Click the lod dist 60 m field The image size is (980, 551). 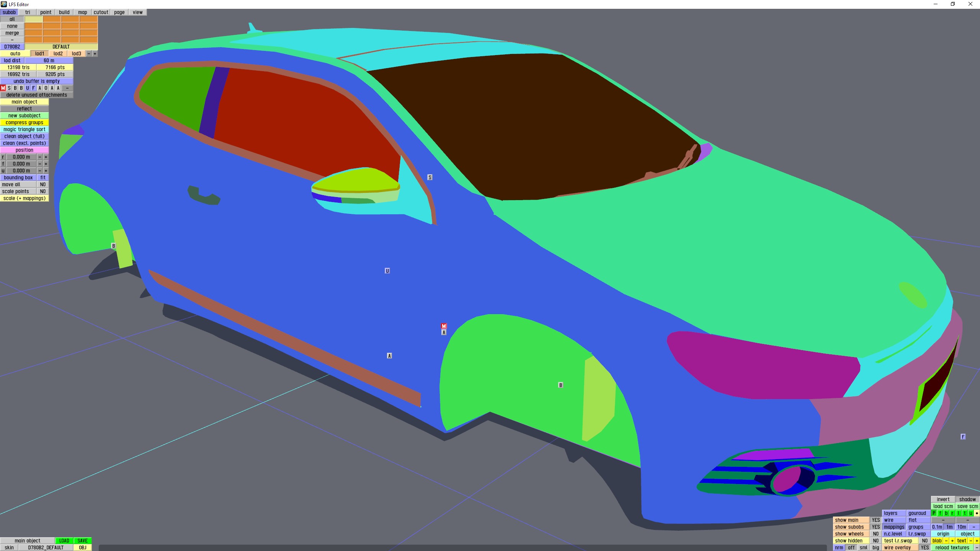tap(49, 60)
